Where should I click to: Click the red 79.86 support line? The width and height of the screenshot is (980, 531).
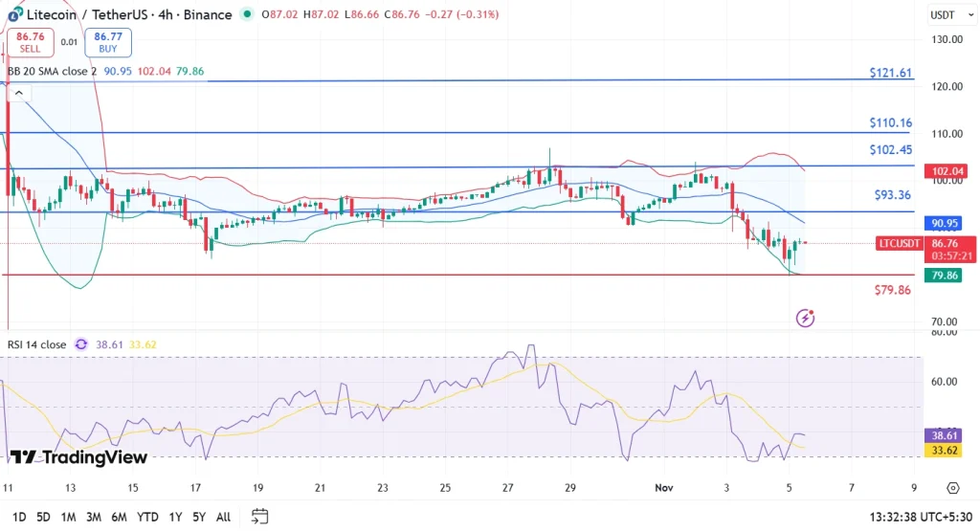[383, 275]
